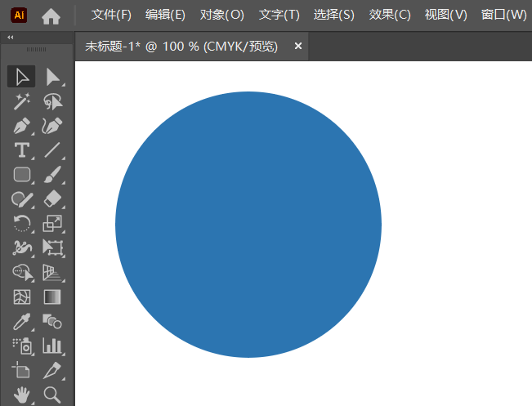Select the Hand tool
This screenshot has width=532, height=406.
21,395
